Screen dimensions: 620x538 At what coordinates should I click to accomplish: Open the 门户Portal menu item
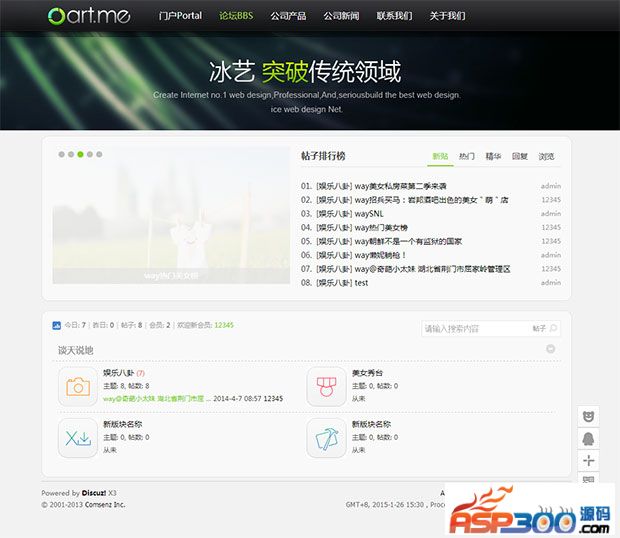coord(180,16)
